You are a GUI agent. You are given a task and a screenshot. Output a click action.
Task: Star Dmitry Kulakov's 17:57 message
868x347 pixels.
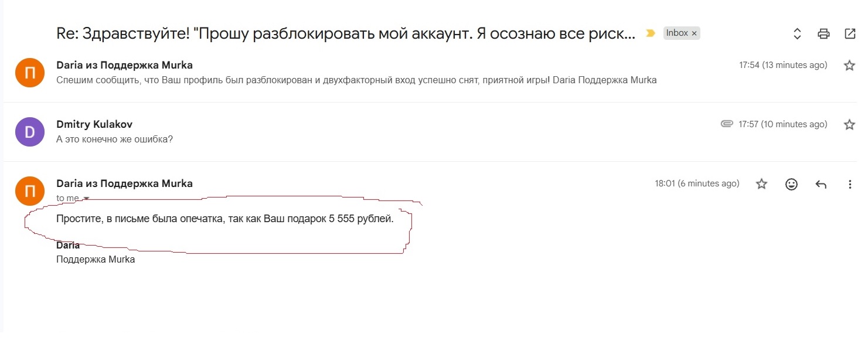[x=849, y=124]
